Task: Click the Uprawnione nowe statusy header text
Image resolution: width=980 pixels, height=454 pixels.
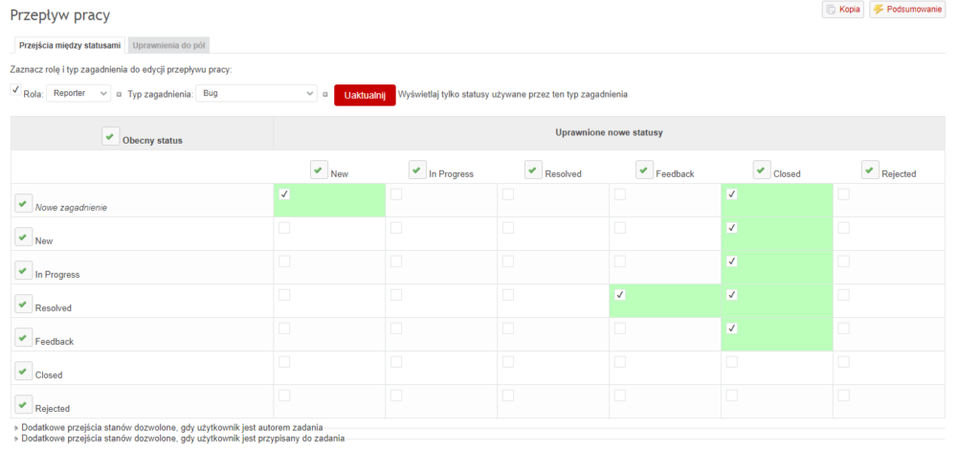Action: (609, 132)
